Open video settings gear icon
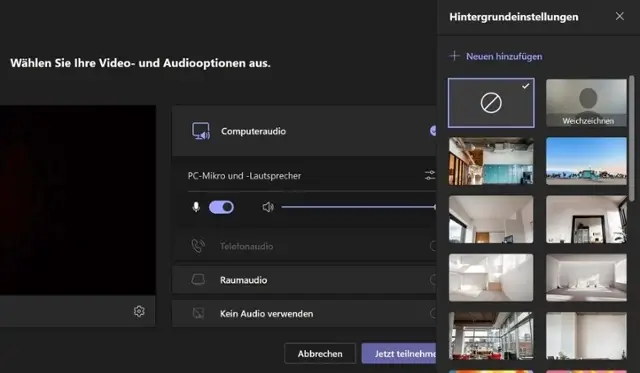This screenshot has width=640, height=373. tap(139, 311)
